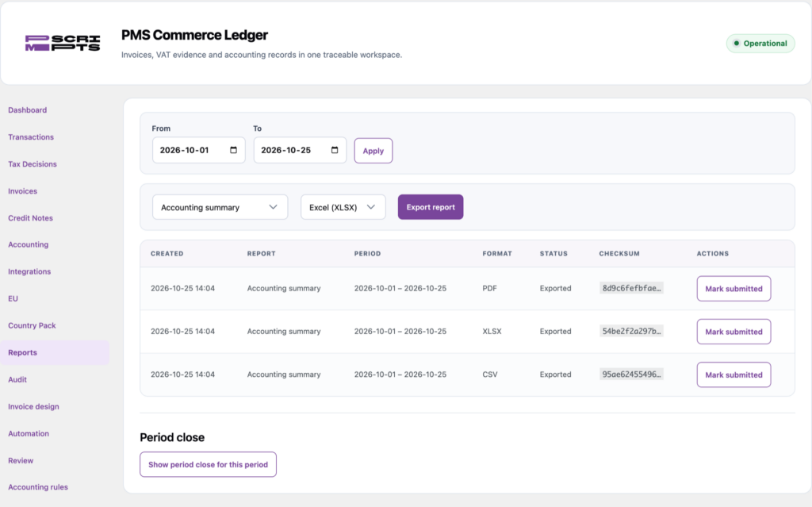Click the created timestamp in the CSV row

pos(183,374)
